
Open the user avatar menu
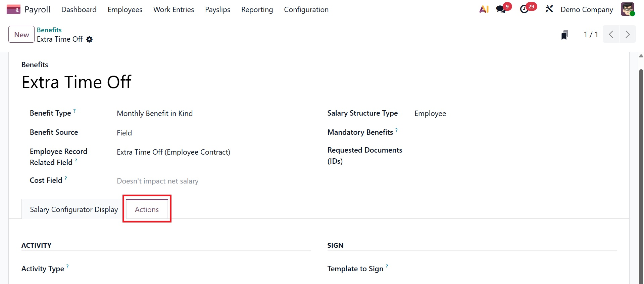pos(627,9)
